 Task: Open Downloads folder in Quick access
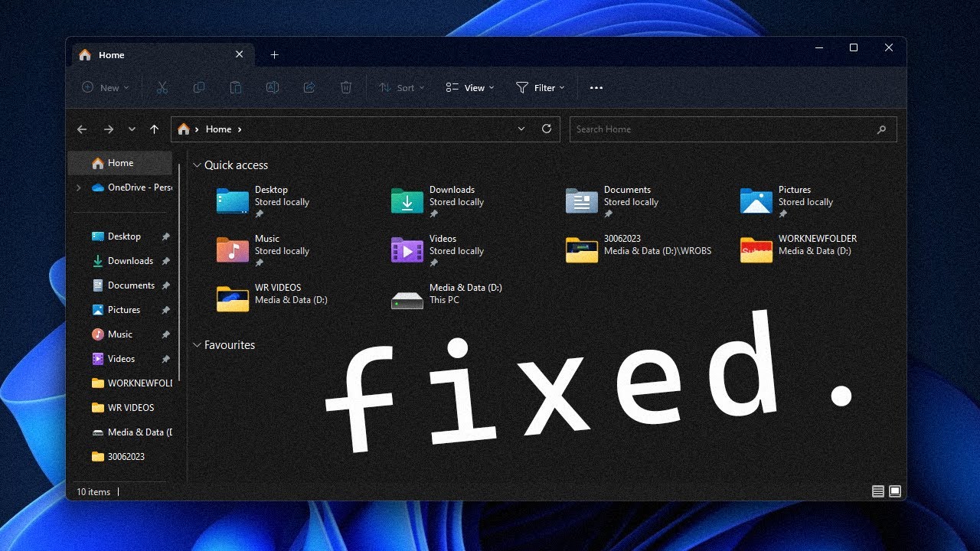pyautogui.click(x=438, y=202)
